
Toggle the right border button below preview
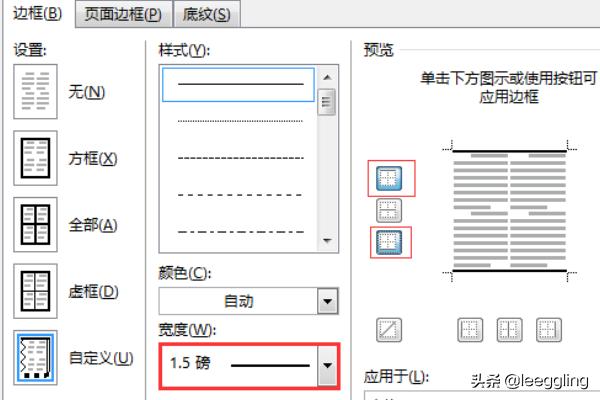pos(549,330)
